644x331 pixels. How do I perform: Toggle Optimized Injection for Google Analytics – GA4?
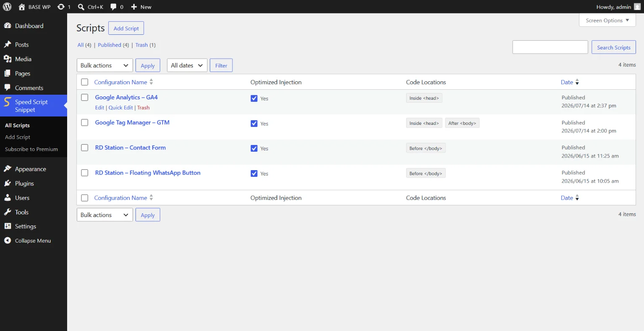pos(254,98)
